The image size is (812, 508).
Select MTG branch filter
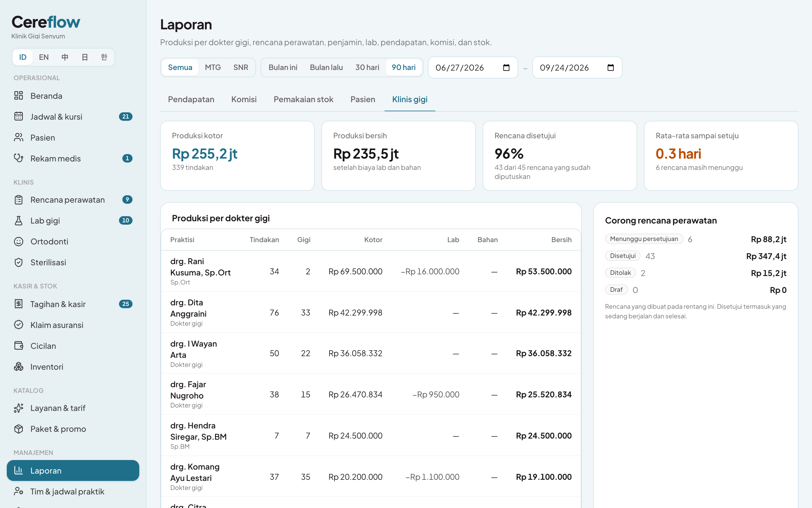pyautogui.click(x=213, y=67)
